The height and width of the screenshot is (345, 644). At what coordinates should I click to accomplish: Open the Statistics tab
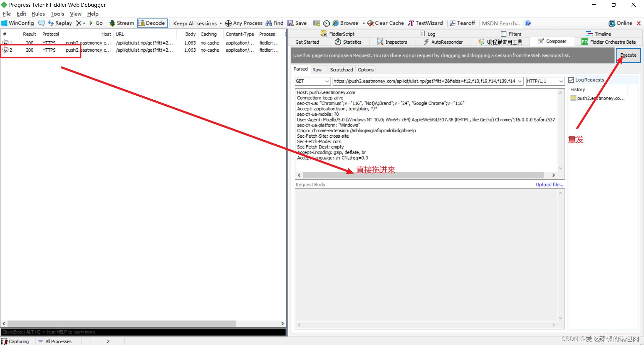(348, 42)
